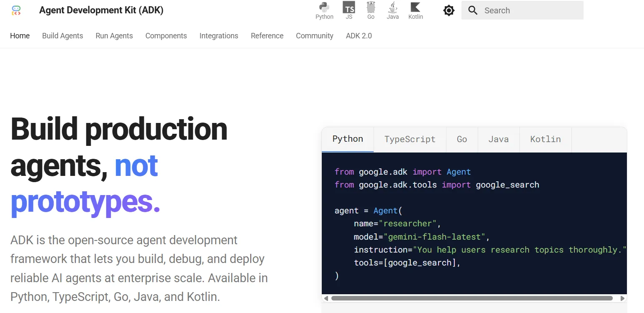Click the "Build production" headline text
This screenshot has height=313, width=644.
(119, 129)
